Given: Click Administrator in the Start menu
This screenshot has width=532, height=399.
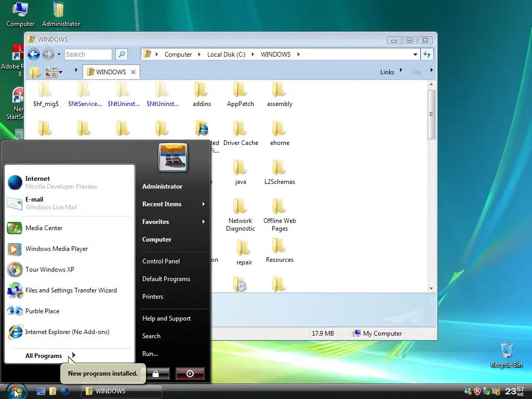Looking at the screenshot, I should [x=162, y=187].
